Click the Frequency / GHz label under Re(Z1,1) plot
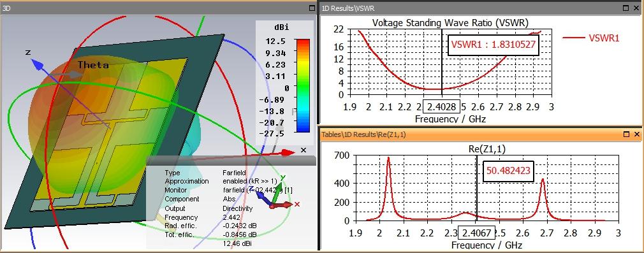Viewport: 644px width, 253px height. pos(487,245)
